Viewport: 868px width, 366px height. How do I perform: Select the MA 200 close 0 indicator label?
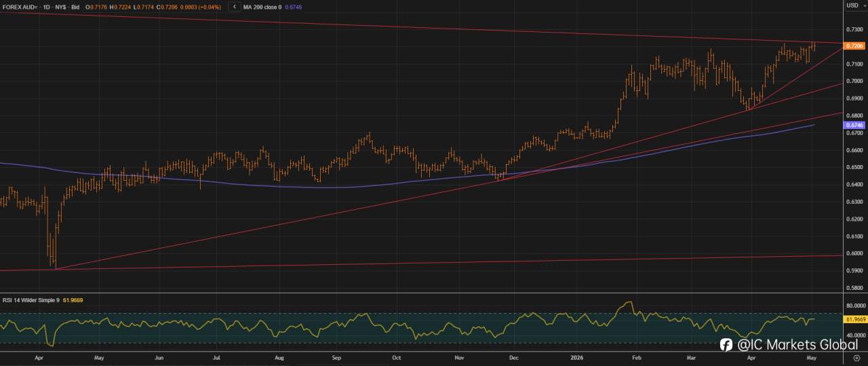pyautogui.click(x=262, y=6)
